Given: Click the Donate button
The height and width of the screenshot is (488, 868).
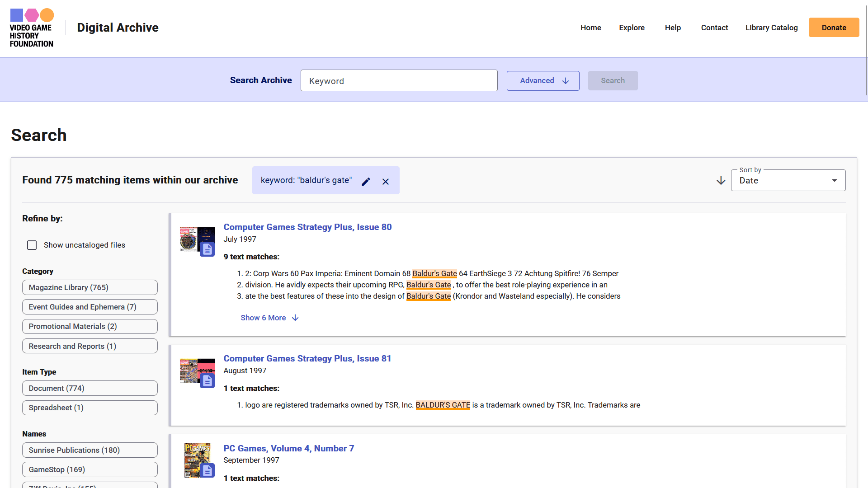Looking at the screenshot, I should (834, 27).
